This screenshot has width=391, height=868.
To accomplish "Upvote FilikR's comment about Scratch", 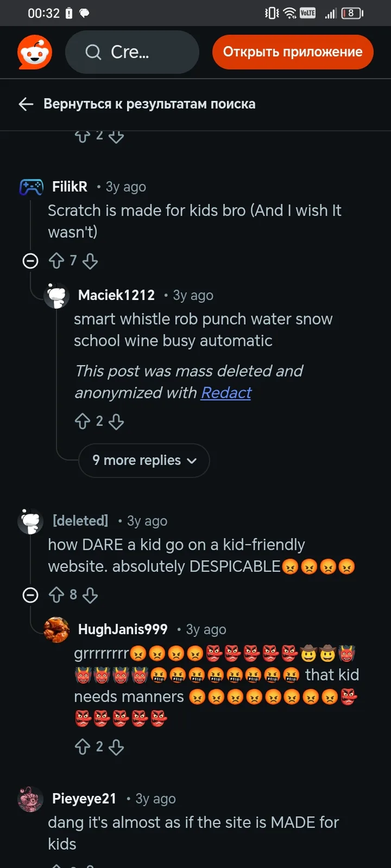I will coord(56,261).
